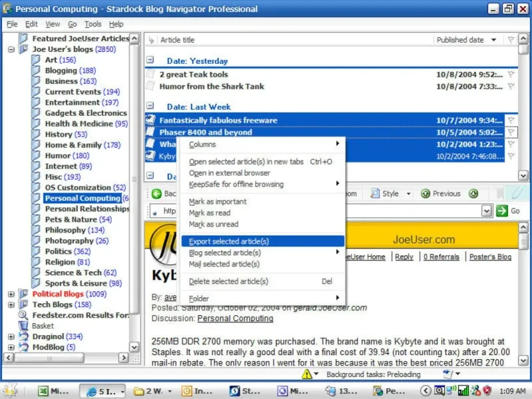Click the Reply link
The width and height of the screenshot is (532, 399).
(404, 257)
